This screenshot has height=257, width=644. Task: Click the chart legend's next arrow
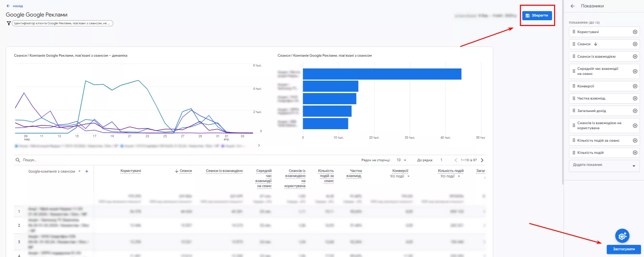[x=259, y=145]
